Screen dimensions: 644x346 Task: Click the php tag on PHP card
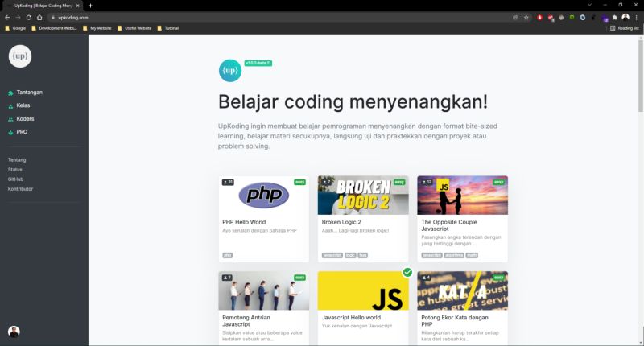pyautogui.click(x=228, y=255)
